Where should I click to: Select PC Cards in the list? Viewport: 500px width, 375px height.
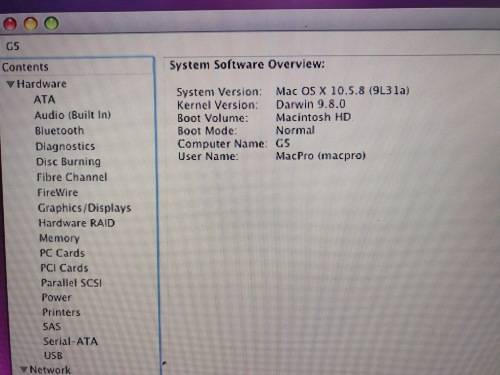click(62, 253)
